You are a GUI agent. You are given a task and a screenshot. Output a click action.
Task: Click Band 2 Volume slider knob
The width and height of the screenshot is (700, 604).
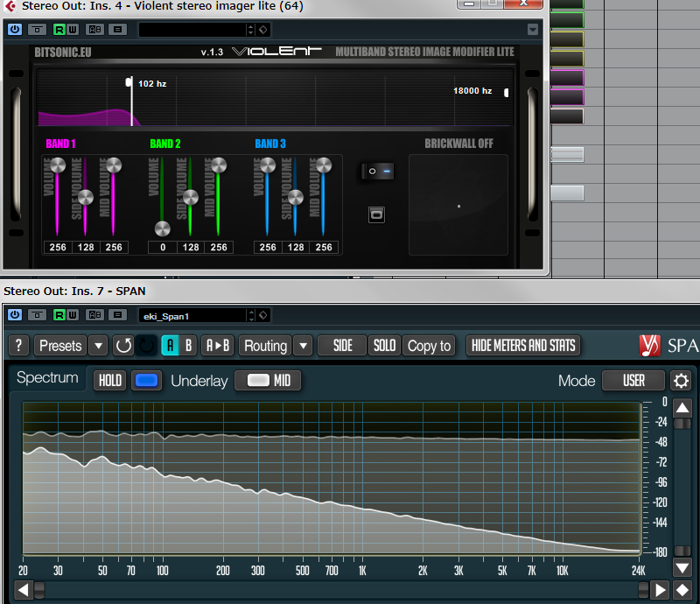[163, 228]
